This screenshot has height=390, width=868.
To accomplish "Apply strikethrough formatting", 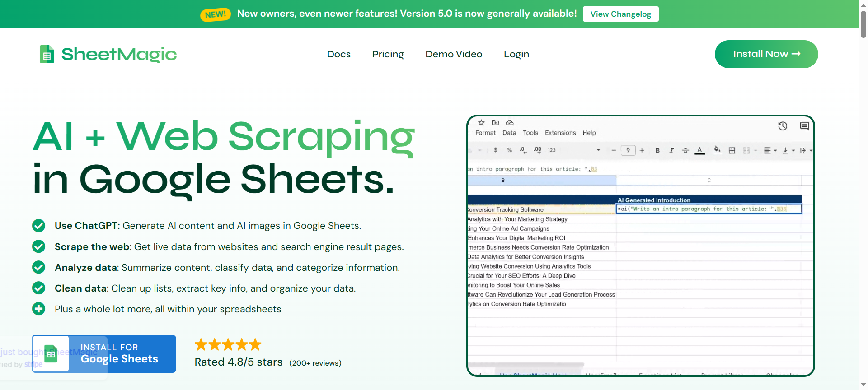I will 685,150.
